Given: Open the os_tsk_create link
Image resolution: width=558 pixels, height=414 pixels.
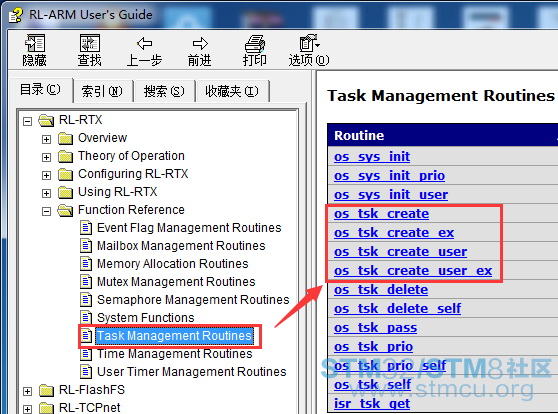Looking at the screenshot, I should click(381, 214).
